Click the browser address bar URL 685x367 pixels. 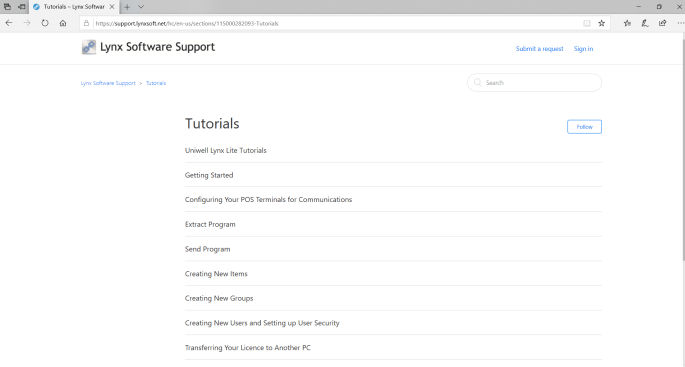tap(187, 24)
